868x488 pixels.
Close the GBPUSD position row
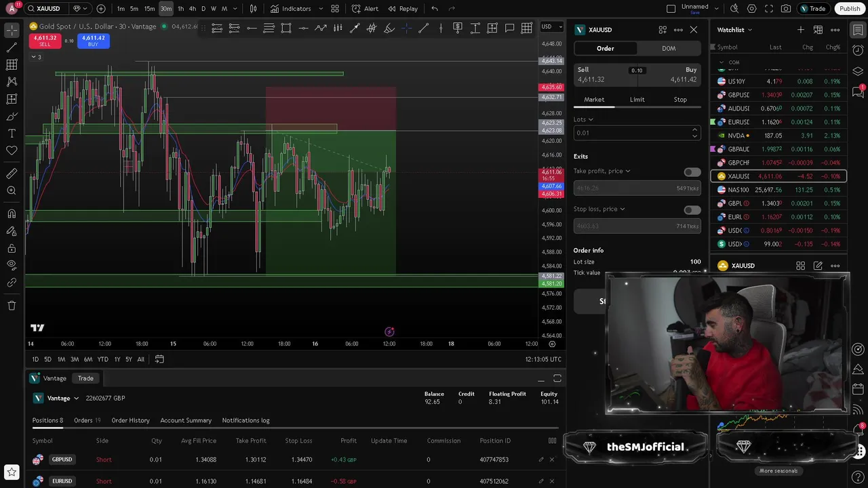551,460
